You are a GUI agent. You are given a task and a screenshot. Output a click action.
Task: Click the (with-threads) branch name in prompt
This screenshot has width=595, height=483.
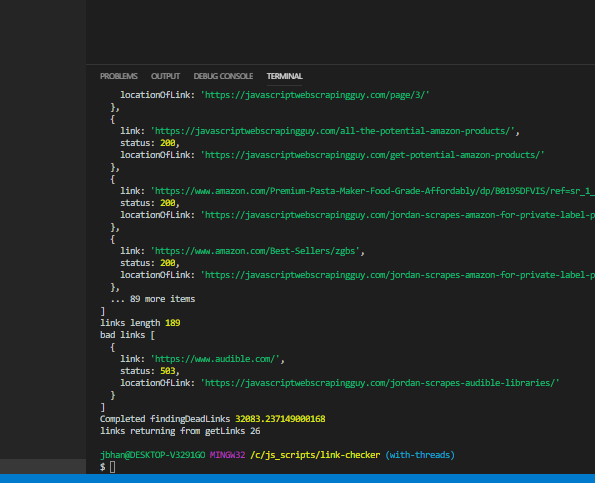pos(420,455)
